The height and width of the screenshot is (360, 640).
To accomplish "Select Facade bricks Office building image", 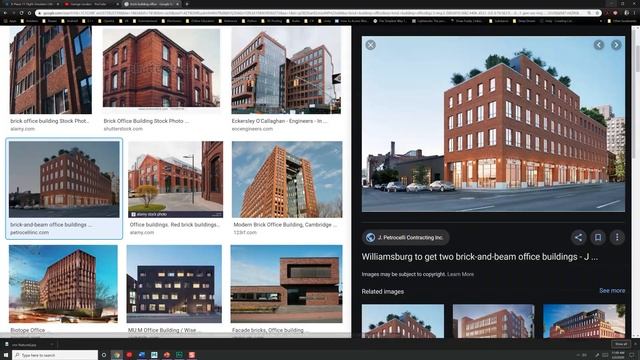I will pyautogui.click(x=287, y=284).
